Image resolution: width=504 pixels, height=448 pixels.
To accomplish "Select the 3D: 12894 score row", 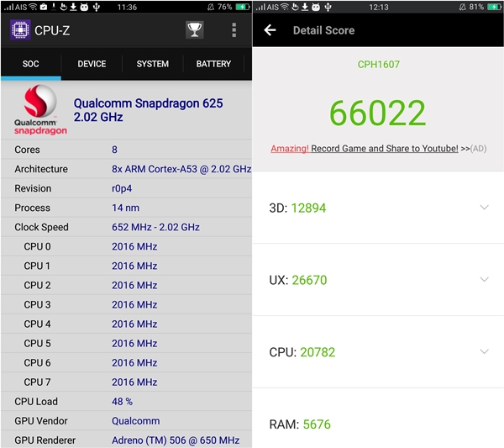I will 378,208.
